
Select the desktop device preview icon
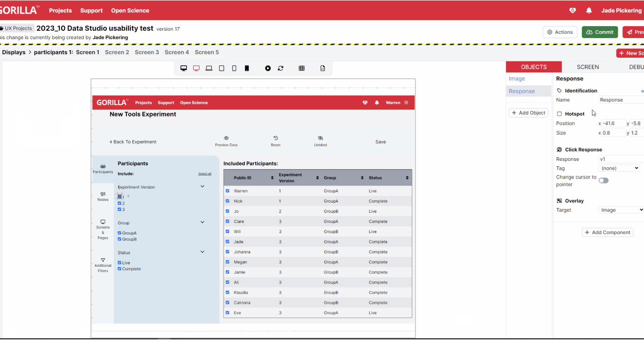click(x=184, y=68)
